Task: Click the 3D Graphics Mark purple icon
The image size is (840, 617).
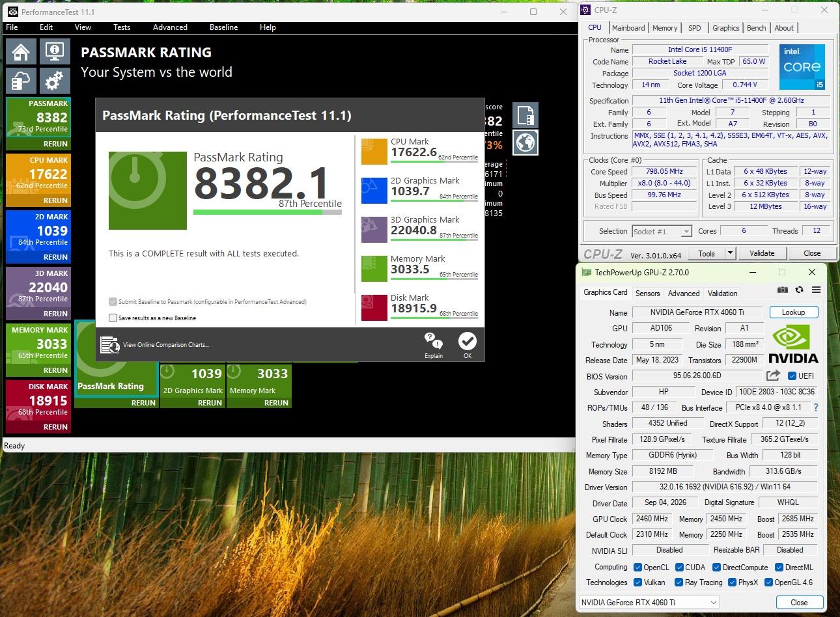Action: pos(374,229)
